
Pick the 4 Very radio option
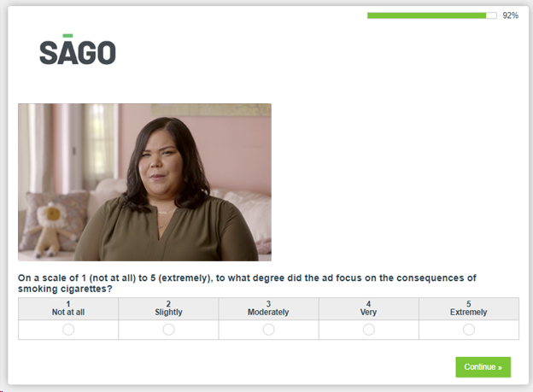368,330
